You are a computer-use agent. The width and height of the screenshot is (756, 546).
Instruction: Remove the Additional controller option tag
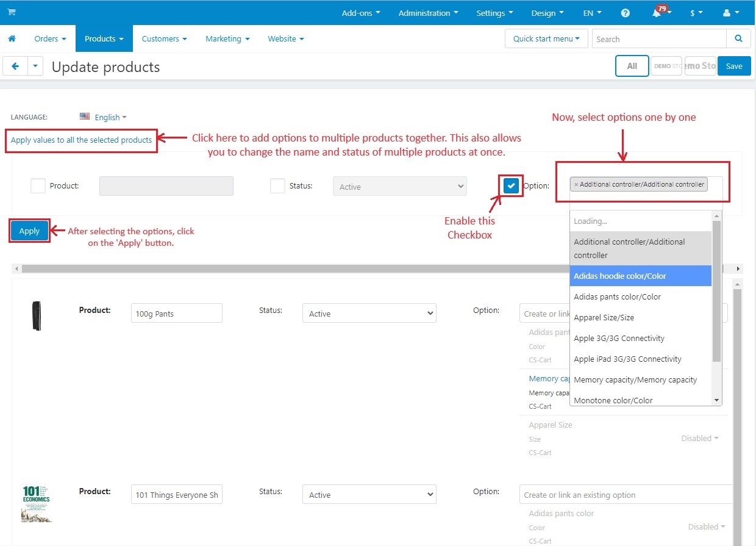576,184
